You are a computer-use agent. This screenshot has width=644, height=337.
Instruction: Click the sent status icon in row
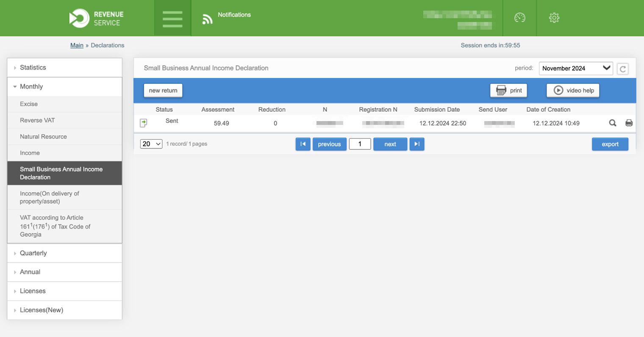click(144, 123)
